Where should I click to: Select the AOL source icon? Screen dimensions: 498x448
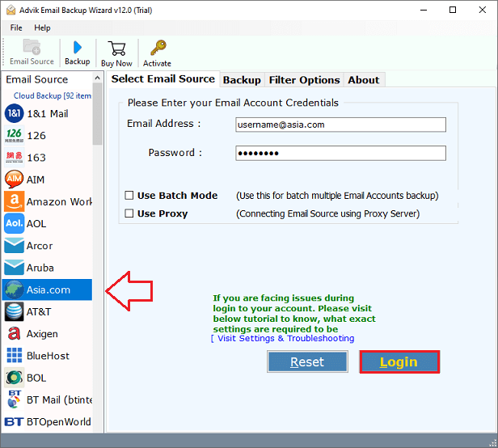14,223
